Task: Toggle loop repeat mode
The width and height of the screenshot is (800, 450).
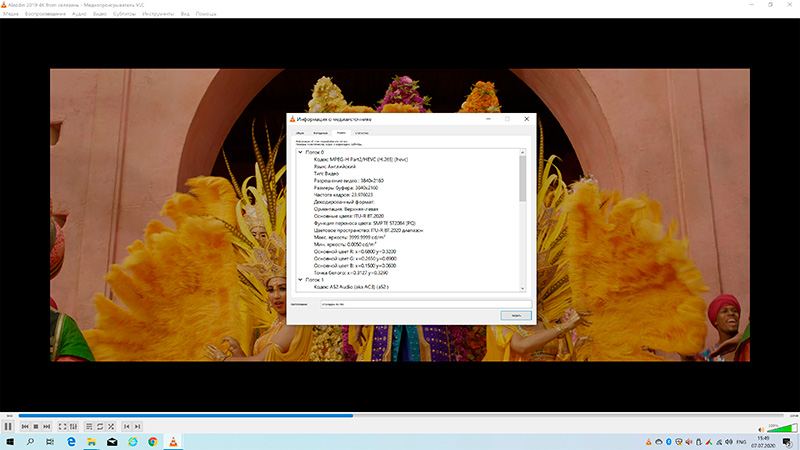Action: pos(100,427)
